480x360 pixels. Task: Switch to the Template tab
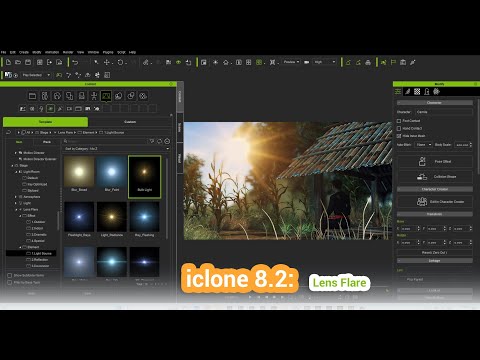click(46, 122)
